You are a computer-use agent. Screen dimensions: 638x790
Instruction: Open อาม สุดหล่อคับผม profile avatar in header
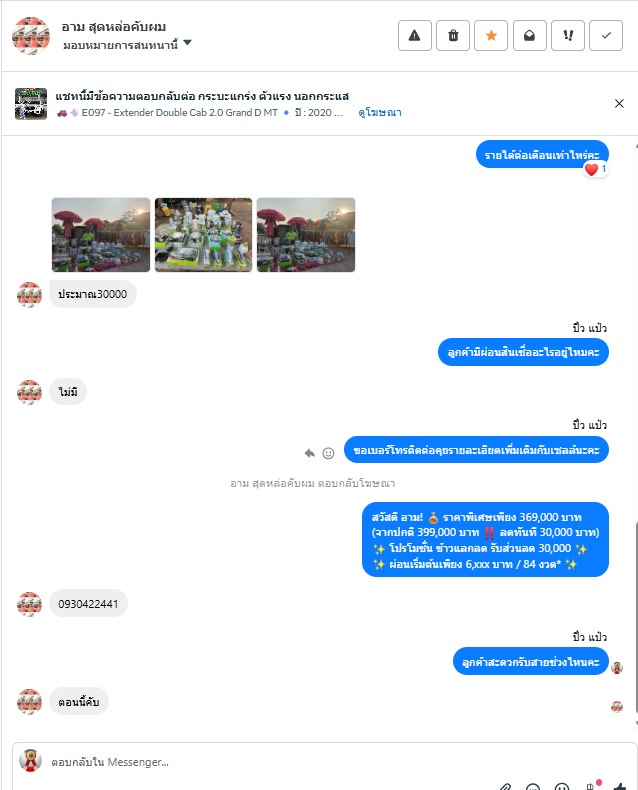pyautogui.click(x=31, y=36)
